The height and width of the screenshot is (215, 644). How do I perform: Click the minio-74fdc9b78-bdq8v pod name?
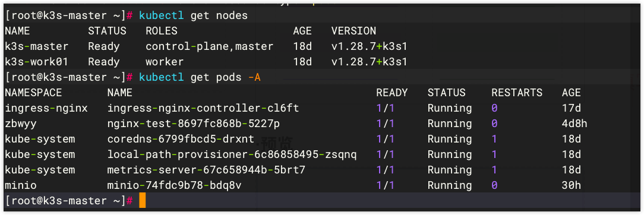[174, 185]
